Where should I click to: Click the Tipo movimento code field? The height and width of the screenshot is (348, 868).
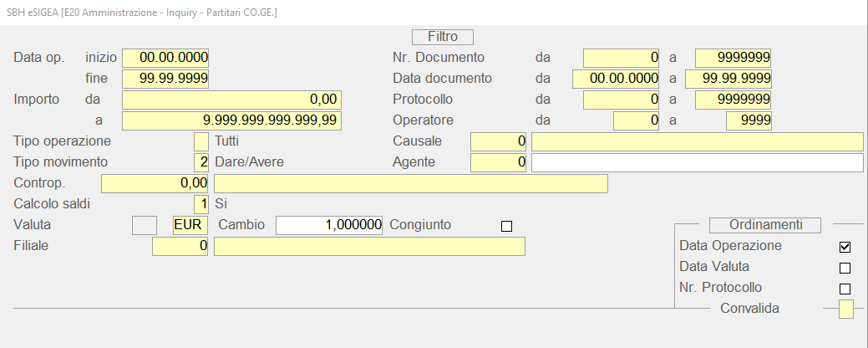pyautogui.click(x=201, y=162)
